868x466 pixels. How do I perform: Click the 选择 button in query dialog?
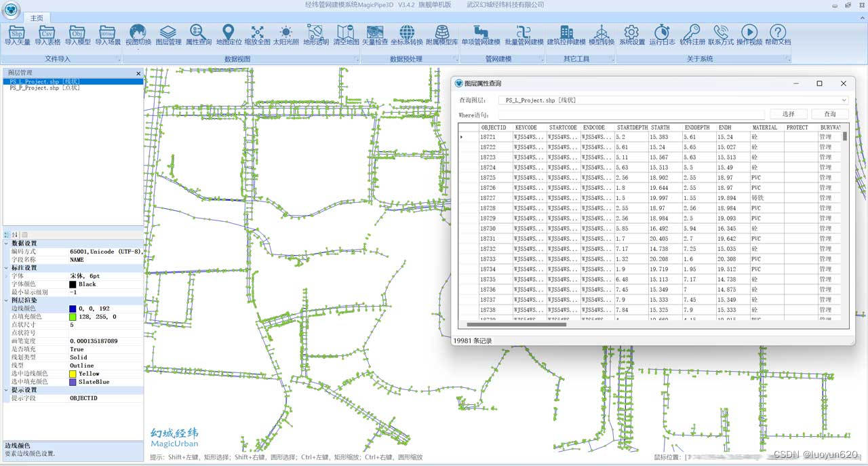click(788, 114)
